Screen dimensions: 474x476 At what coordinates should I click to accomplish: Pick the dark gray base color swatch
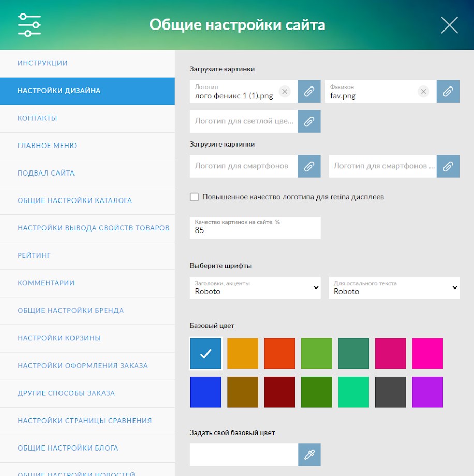[x=390, y=392]
